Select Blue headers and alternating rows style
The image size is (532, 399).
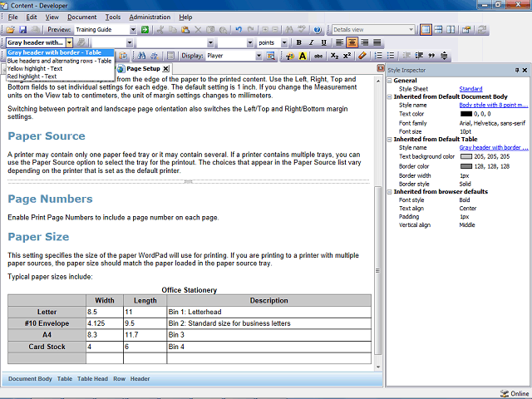(59, 61)
